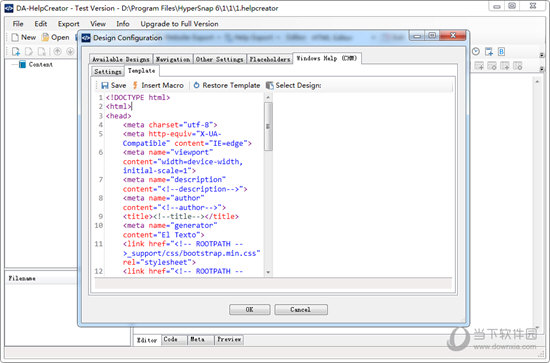Click the code editor scrollbar thumb

pos(268,126)
